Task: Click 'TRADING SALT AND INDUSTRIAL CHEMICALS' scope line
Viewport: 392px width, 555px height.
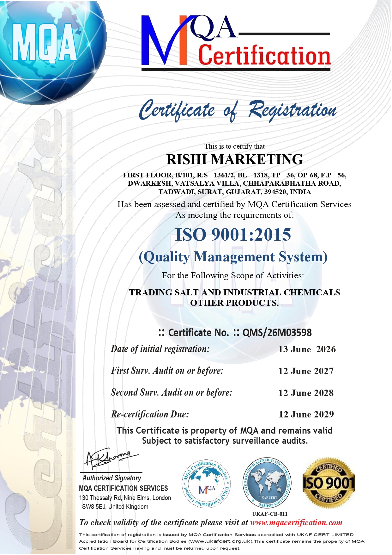Action: tap(235, 293)
